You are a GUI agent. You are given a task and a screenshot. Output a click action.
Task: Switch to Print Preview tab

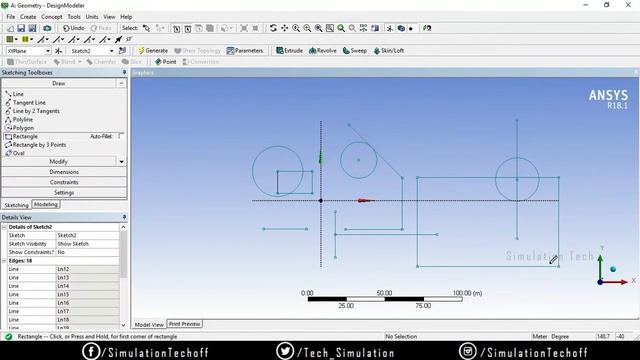[x=184, y=324]
